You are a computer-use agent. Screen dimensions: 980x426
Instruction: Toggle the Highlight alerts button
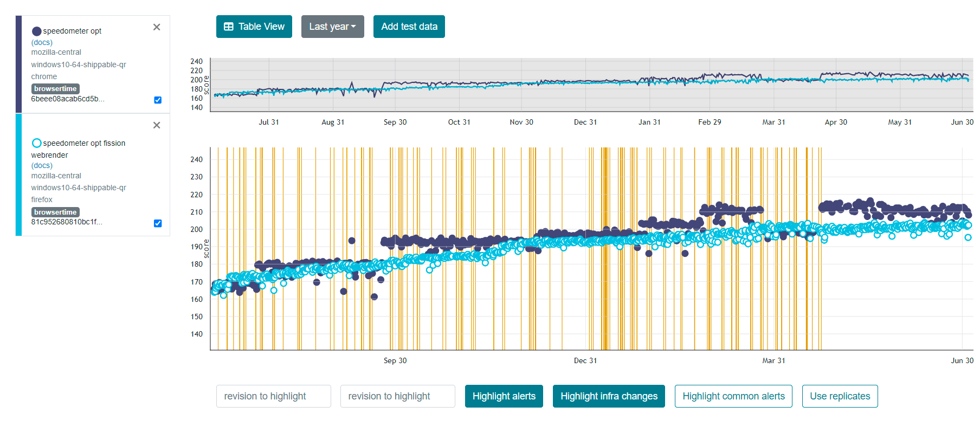504,396
